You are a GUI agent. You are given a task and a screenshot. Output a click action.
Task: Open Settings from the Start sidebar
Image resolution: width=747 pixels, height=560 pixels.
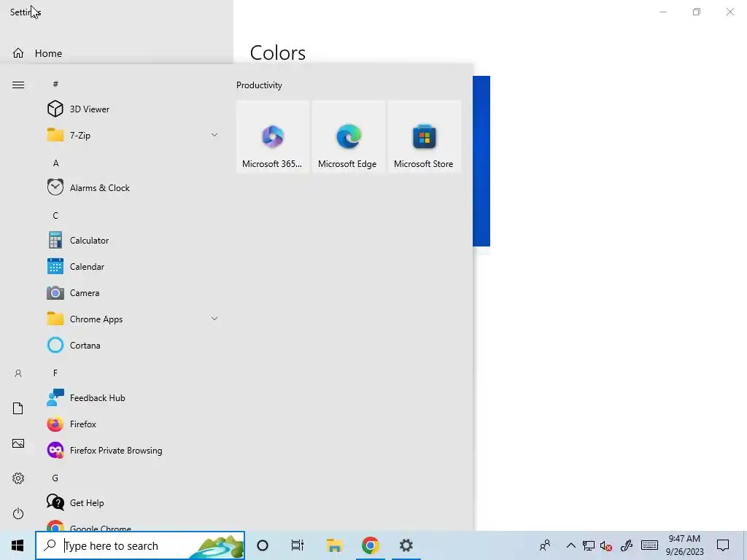pos(18,478)
